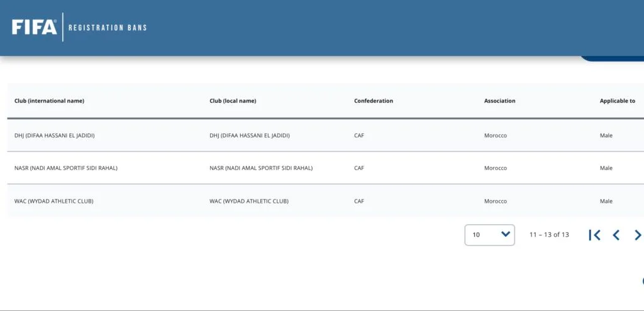Sort by Club (international name) column

tap(49, 101)
